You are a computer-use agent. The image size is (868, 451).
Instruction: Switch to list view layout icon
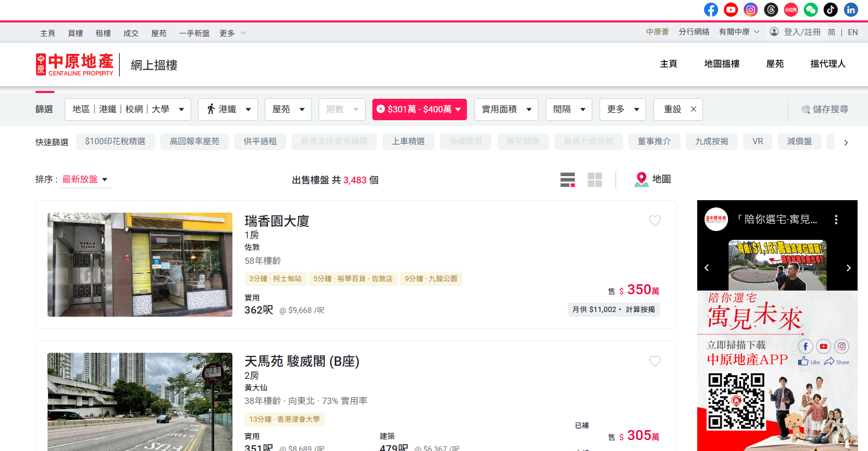pyautogui.click(x=568, y=180)
